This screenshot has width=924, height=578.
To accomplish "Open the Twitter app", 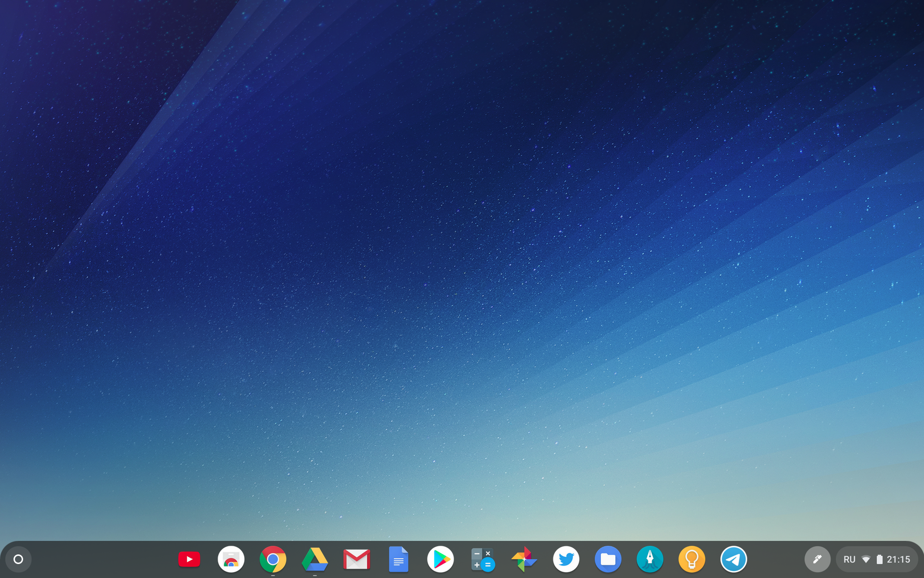I will click(566, 559).
